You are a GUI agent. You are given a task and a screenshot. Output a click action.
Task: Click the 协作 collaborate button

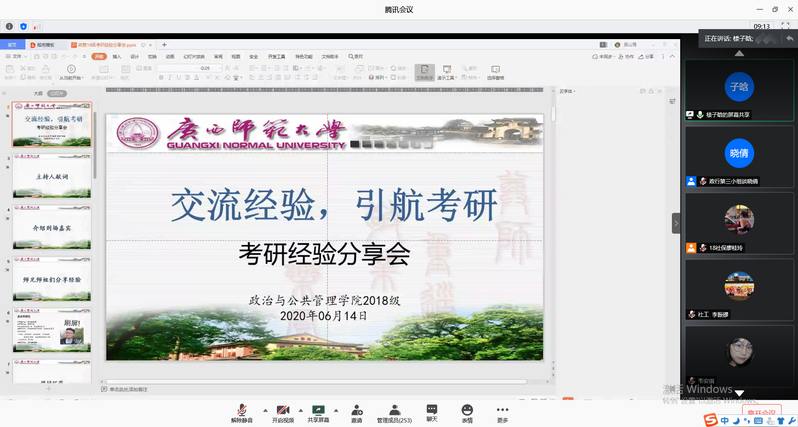point(625,56)
